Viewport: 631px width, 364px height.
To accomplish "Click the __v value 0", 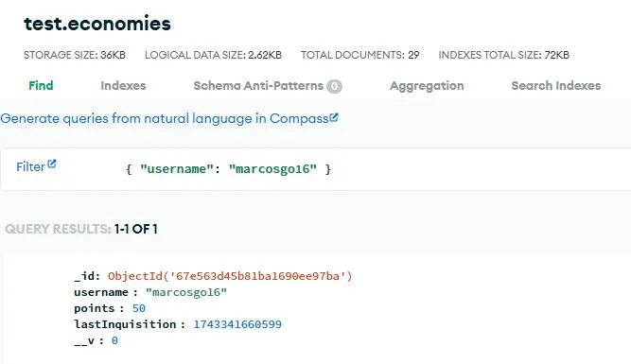I will (114, 340).
